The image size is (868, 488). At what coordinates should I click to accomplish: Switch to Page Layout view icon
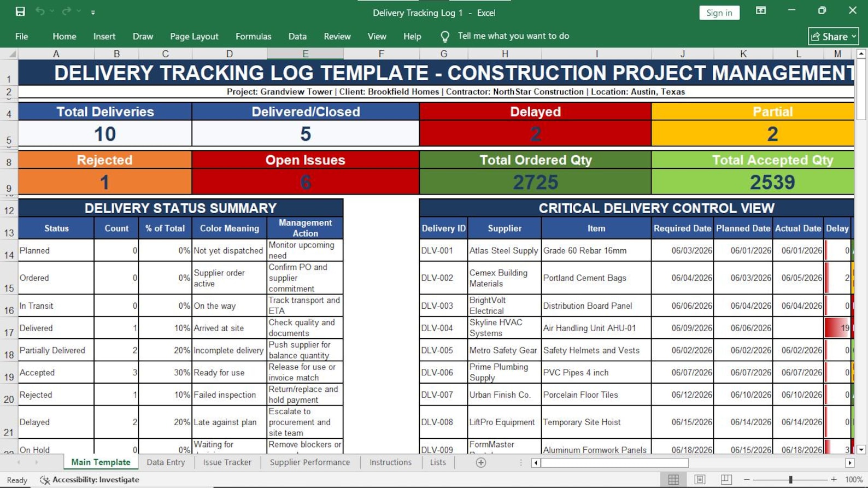coord(700,479)
